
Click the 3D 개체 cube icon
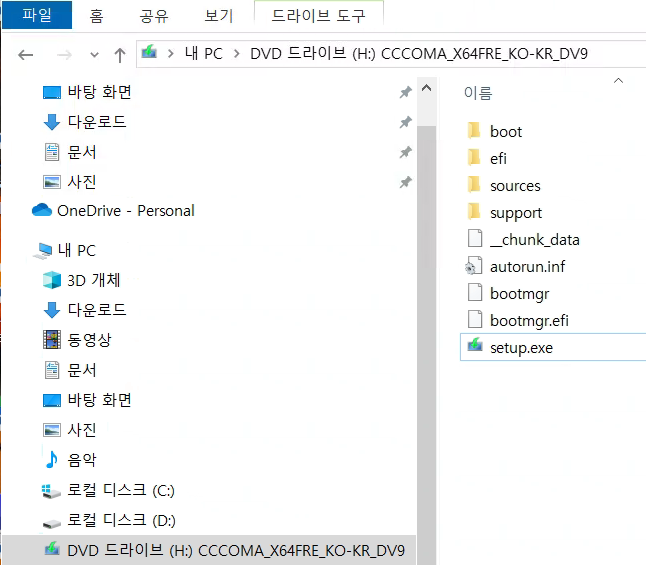[52, 280]
